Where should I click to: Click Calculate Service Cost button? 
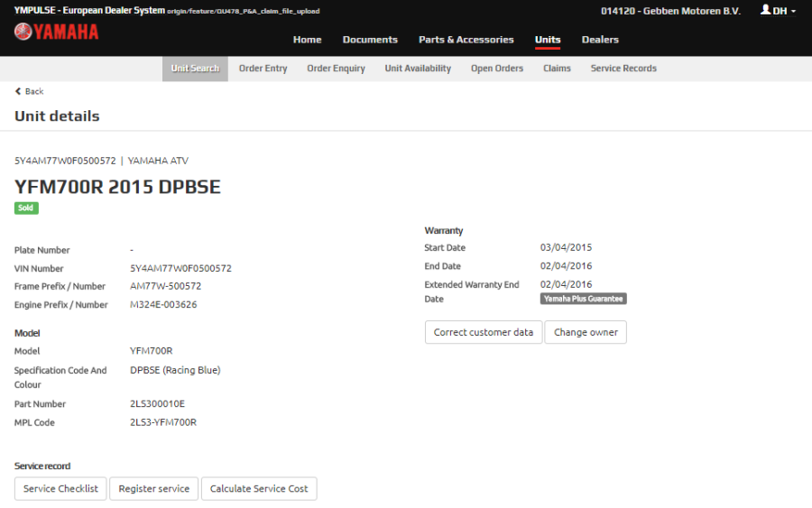(259, 488)
